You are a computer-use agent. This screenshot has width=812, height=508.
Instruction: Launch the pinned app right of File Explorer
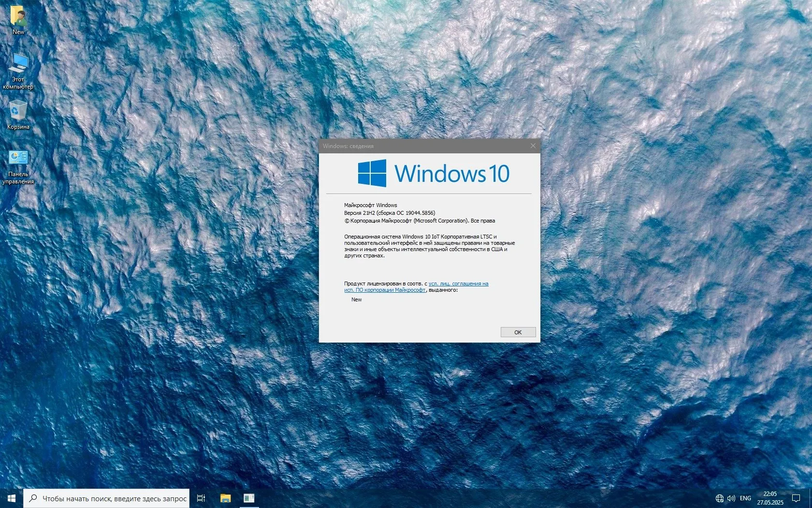point(249,498)
